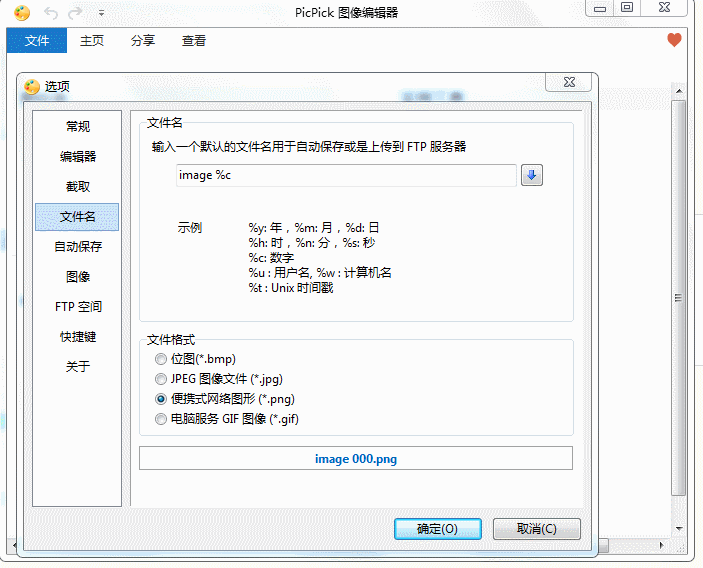Select 图像 in options sidebar
The height and width of the screenshot is (568, 703).
pos(78,277)
